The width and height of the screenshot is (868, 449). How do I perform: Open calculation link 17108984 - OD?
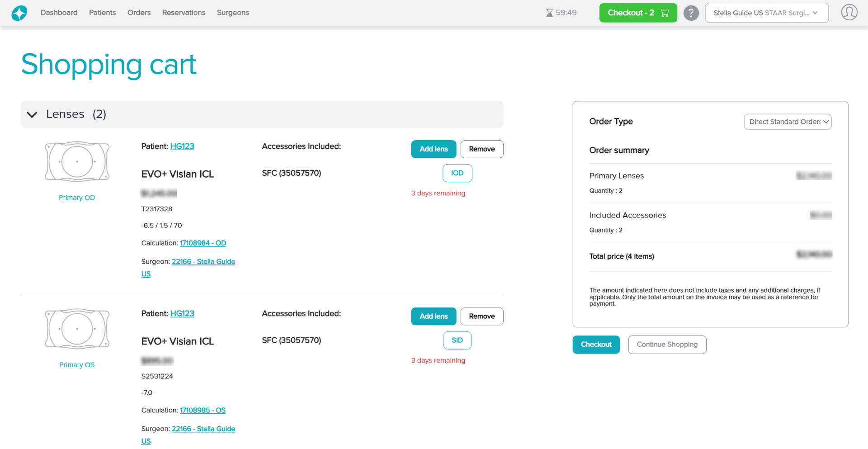point(203,243)
